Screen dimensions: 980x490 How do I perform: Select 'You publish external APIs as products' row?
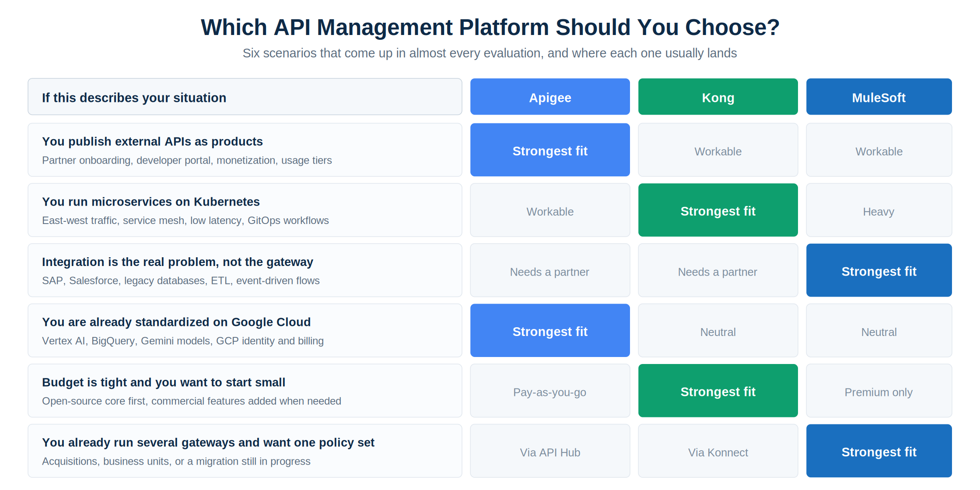245,150
